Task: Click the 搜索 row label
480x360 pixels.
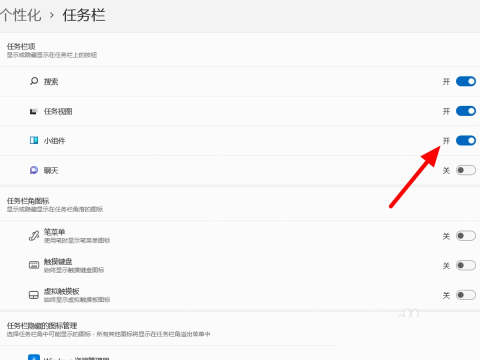Action: coord(51,82)
